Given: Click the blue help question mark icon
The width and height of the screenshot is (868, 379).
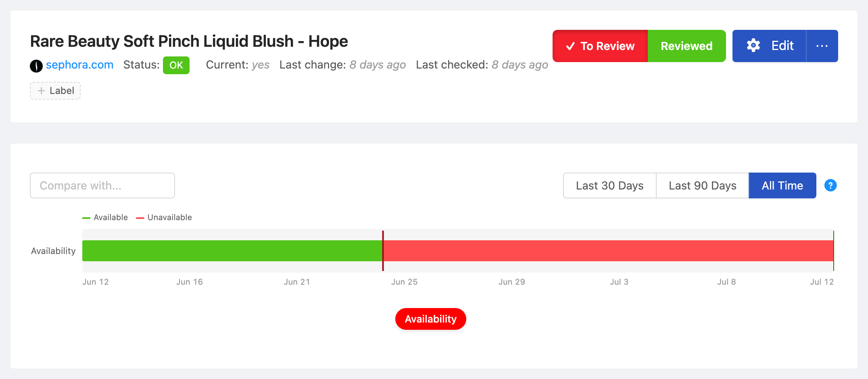Looking at the screenshot, I should [830, 185].
